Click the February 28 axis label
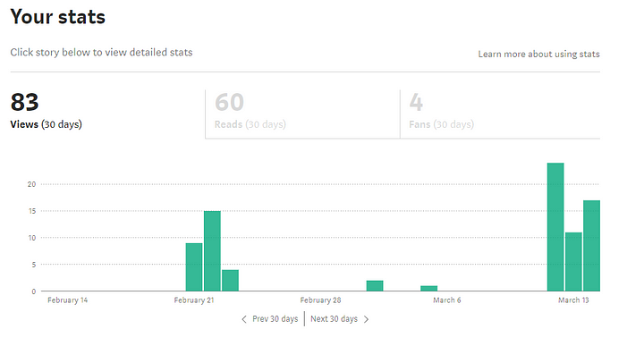The width and height of the screenshot is (644, 346). pyautogui.click(x=320, y=300)
